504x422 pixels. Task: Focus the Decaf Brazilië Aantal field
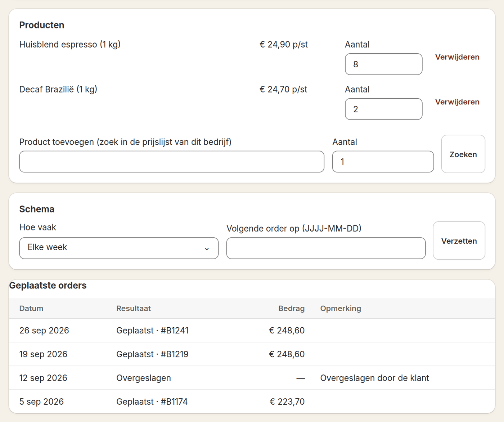pyautogui.click(x=383, y=109)
